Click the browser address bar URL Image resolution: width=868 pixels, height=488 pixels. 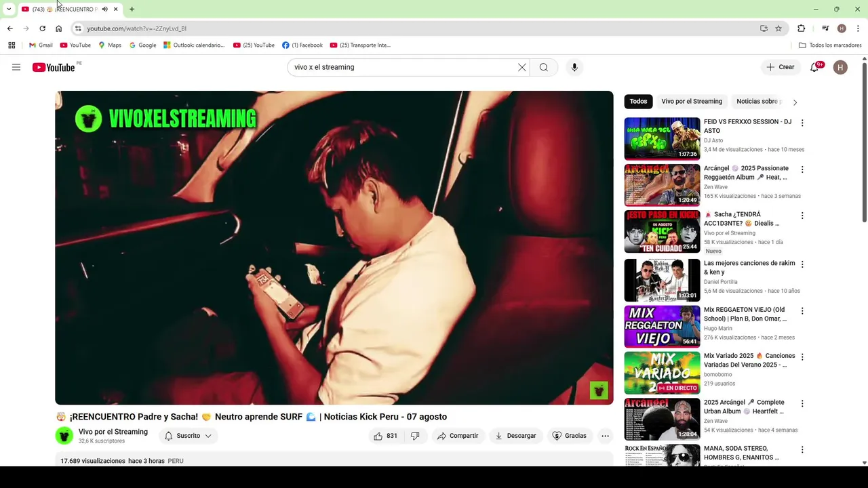tap(136, 28)
